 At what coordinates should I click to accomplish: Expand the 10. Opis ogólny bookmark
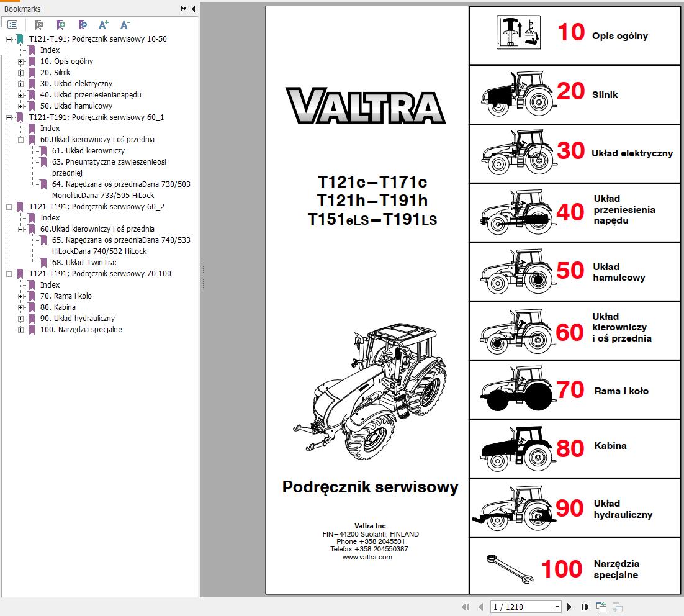click(20, 61)
